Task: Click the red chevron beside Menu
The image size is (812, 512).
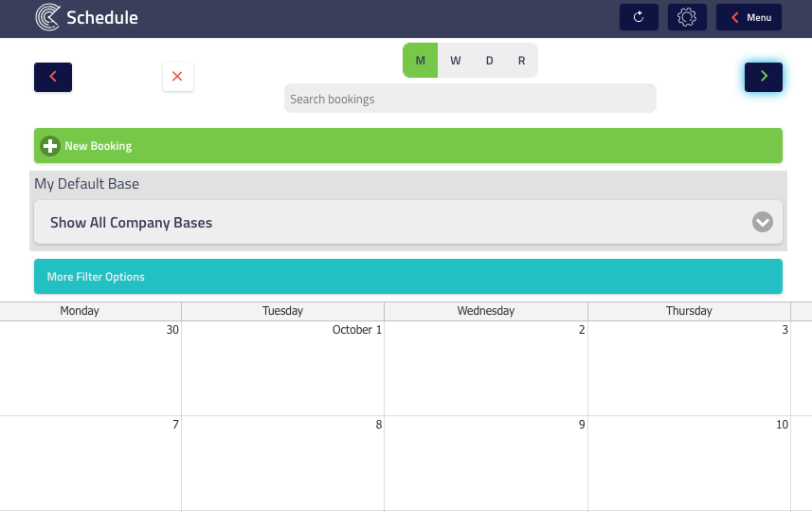Action: (735, 18)
